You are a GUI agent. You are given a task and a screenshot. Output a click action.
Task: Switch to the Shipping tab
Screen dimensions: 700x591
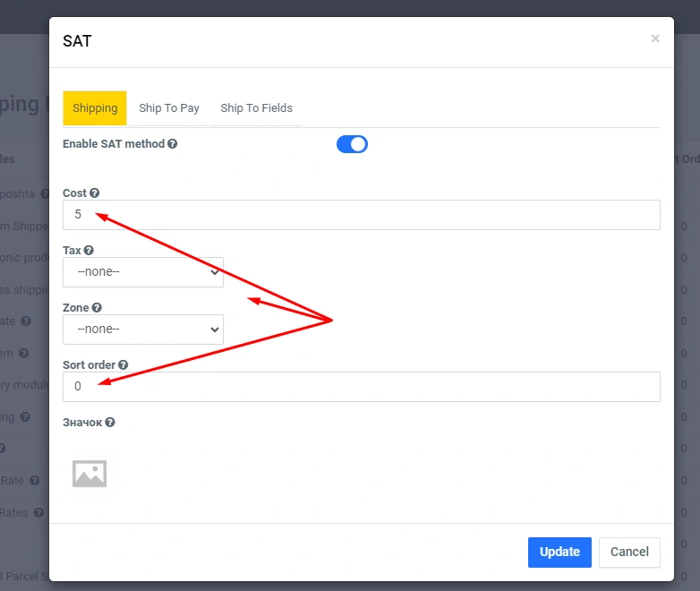pyautogui.click(x=95, y=108)
